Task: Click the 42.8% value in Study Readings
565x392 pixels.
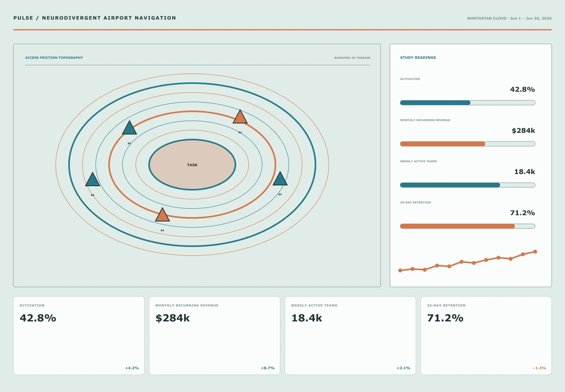Action: click(522, 89)
